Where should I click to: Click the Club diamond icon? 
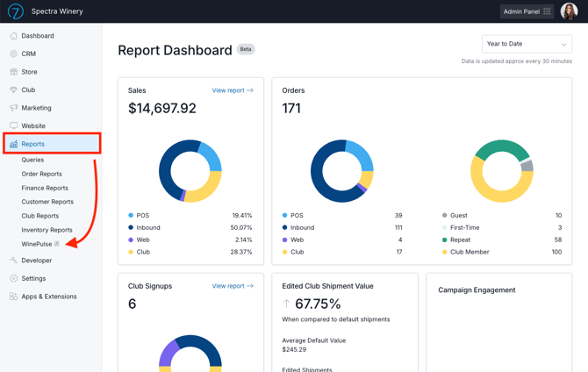13,89
